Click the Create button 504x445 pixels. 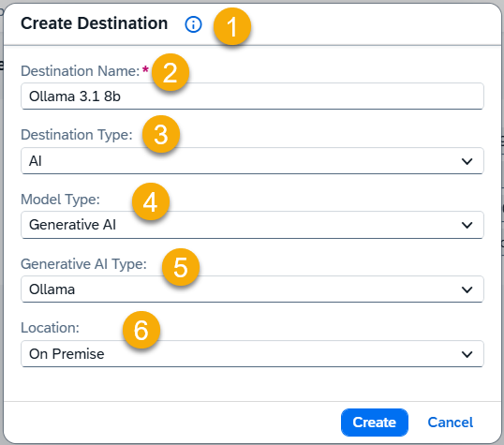coord(375,423)
